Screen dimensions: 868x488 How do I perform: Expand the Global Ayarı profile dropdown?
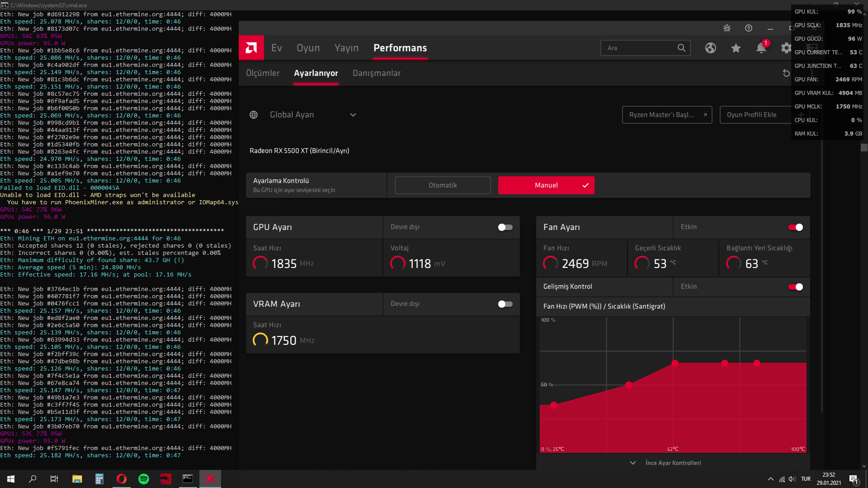click(x=353, y=115)
